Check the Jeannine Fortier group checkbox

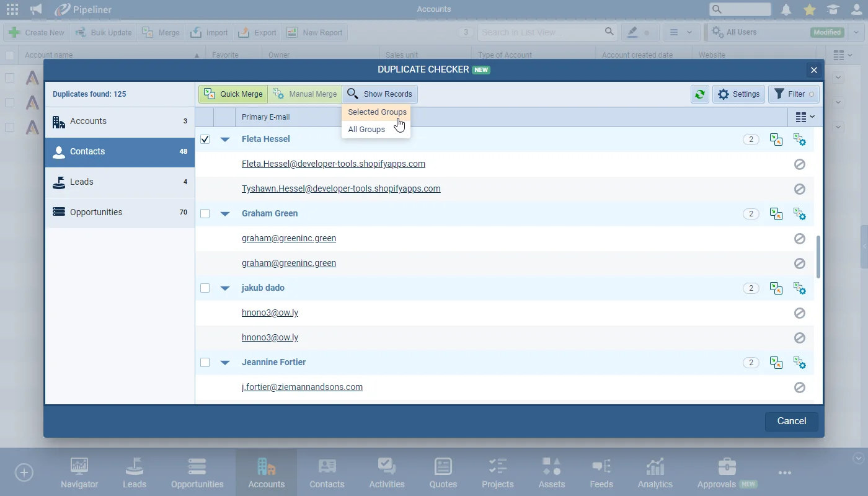pyautogui.click(x=205, y=363)
